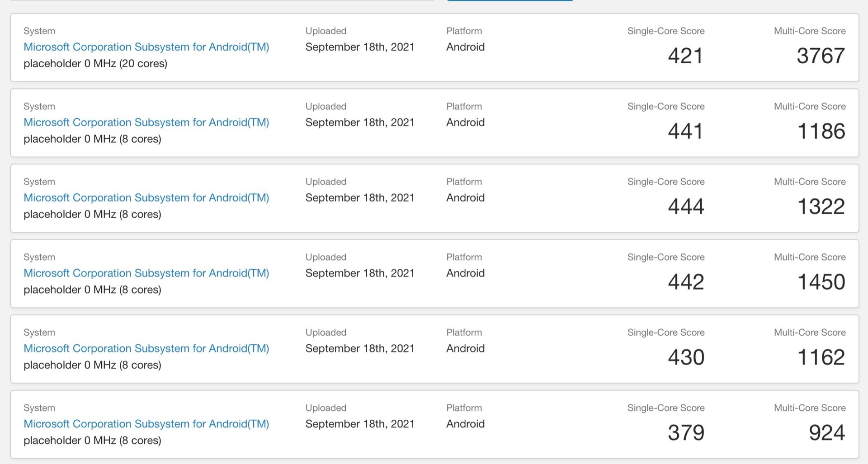Image resolution: width=868 pixels, height=464 pixels.
Task: Focus the search field at the top edge
Action: [222, 0]
